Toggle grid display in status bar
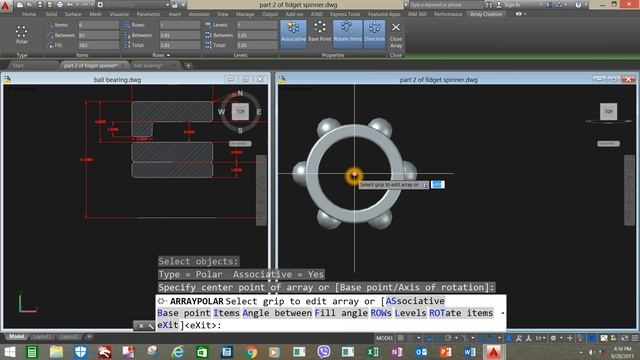Screen dimensions: 640x360 pos(401,338)
